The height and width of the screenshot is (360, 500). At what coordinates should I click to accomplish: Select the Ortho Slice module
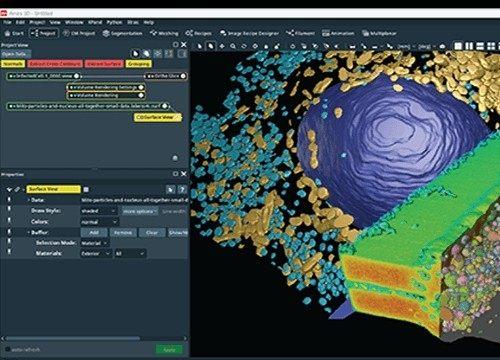tap(166, 76)
